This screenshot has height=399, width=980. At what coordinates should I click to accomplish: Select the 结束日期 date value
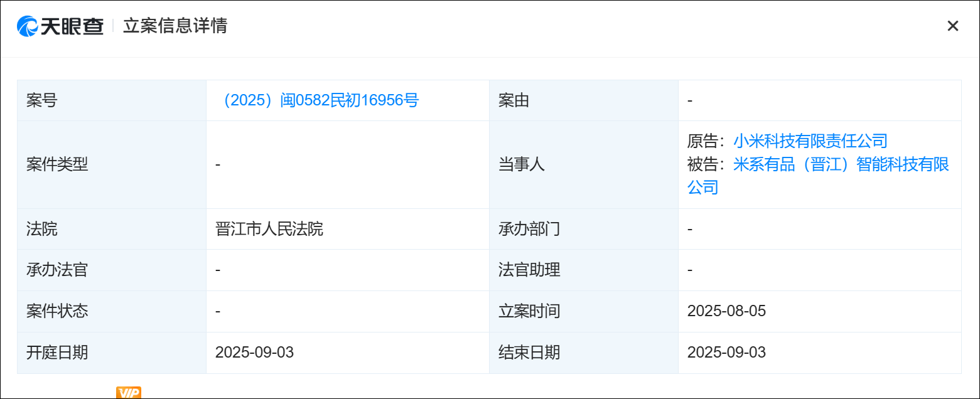[x=726, y=353]
